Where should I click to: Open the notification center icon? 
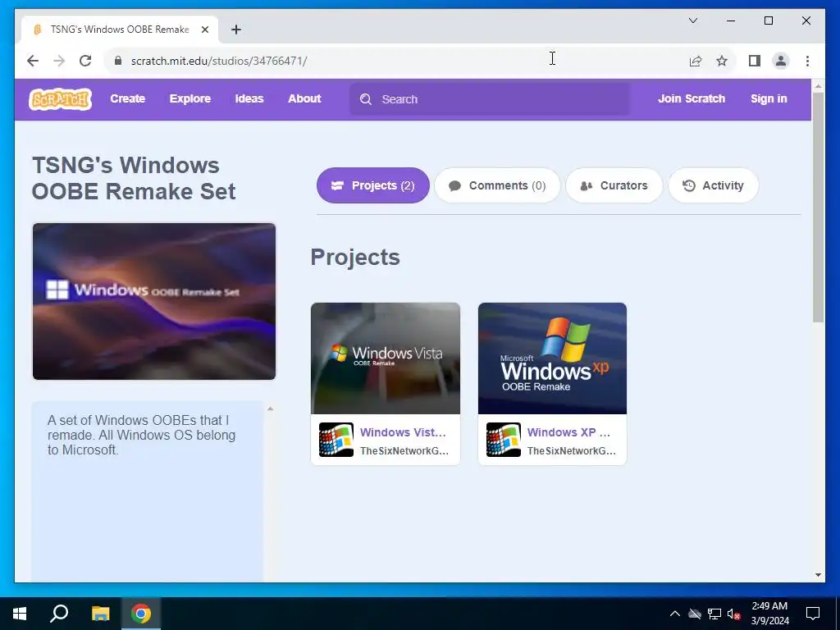pos(813,614)
